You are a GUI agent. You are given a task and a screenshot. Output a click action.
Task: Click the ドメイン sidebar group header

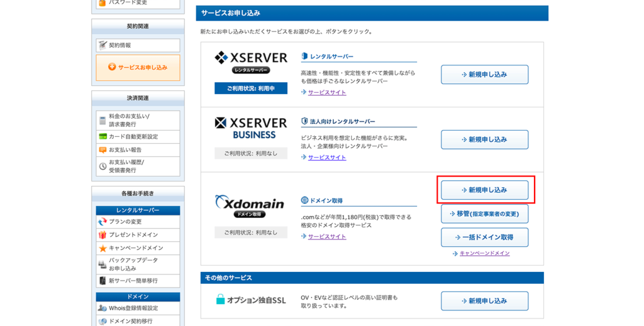tap(138, 297)
